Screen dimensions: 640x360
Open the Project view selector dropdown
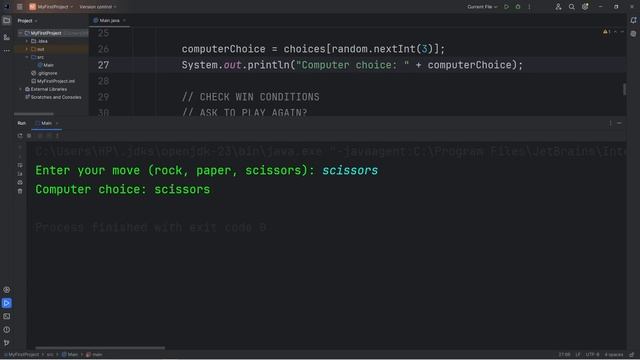point(27,20)
